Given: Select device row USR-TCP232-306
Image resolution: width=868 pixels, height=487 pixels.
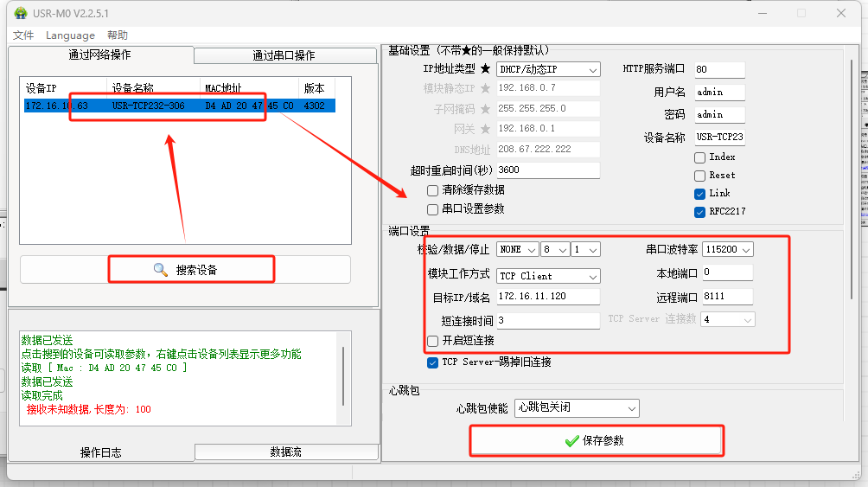Looking at the screenshot, I should (x=179, y=106).
